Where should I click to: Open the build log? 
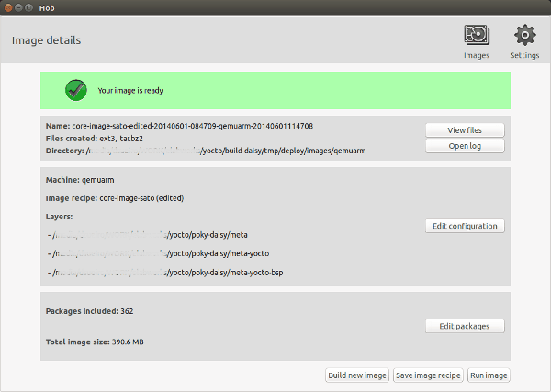tap(465, 146)
